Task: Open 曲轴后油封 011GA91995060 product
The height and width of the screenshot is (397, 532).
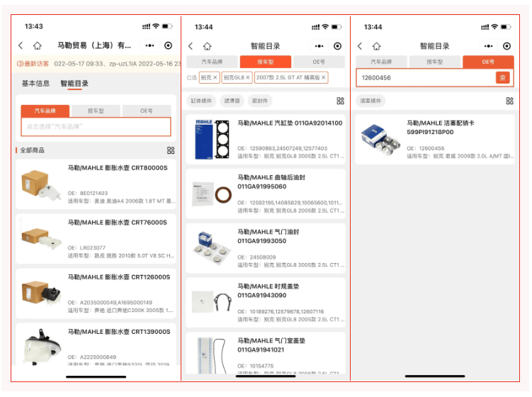Action: (x=266, y=194)
